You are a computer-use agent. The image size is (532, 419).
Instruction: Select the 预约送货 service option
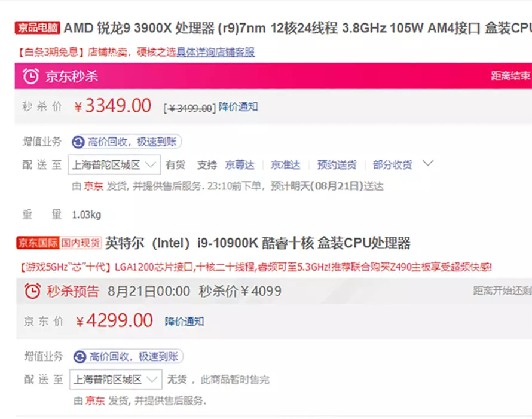tap(337, 165)
